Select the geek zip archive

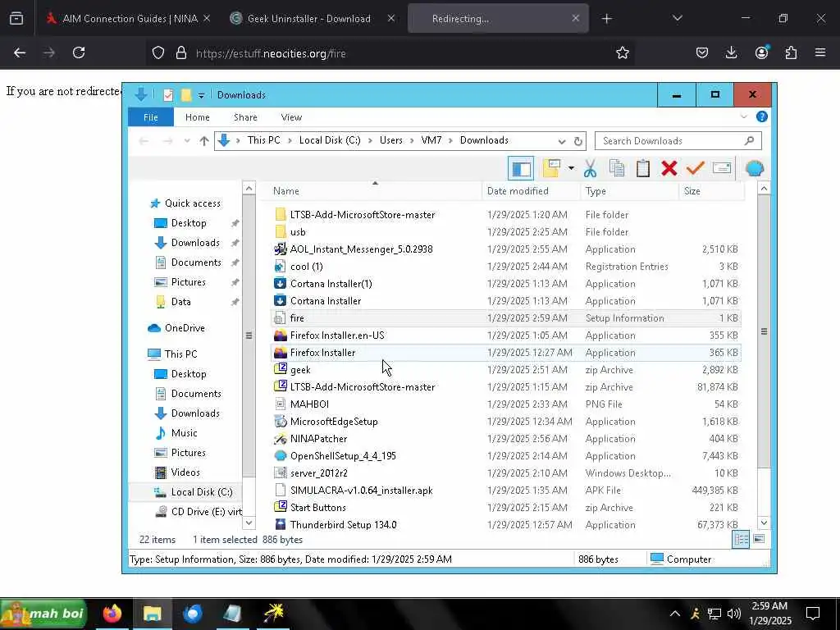300,370
